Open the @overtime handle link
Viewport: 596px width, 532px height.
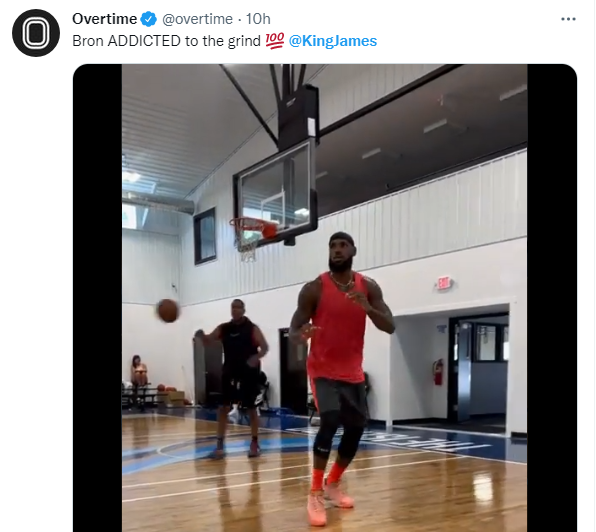(197, 19)
